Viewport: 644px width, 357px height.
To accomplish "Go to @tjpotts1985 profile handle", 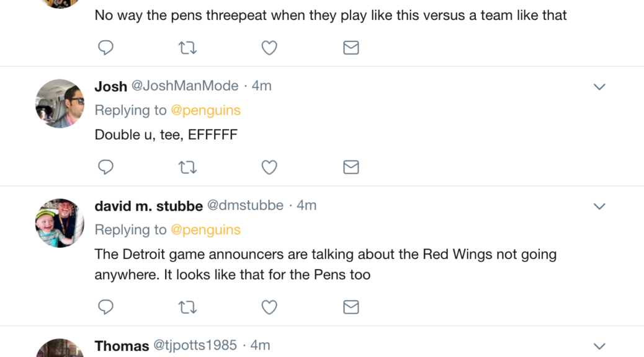I will click(x=195, y=346).
